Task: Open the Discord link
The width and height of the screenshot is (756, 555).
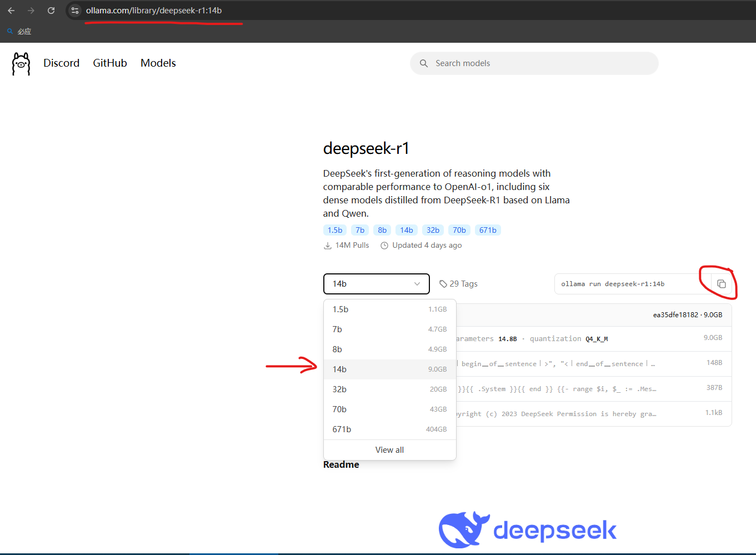Action: click(62, 63)
